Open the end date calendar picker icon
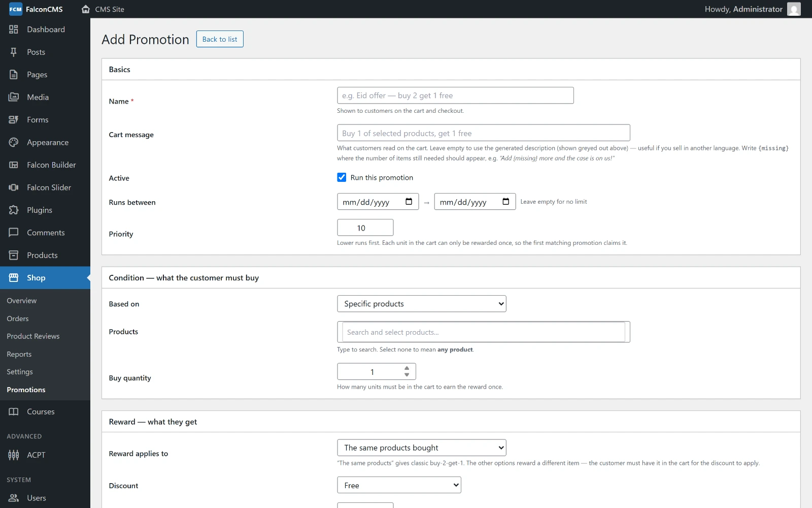Screen dimensions: 812x508 (x=505, y=202)
